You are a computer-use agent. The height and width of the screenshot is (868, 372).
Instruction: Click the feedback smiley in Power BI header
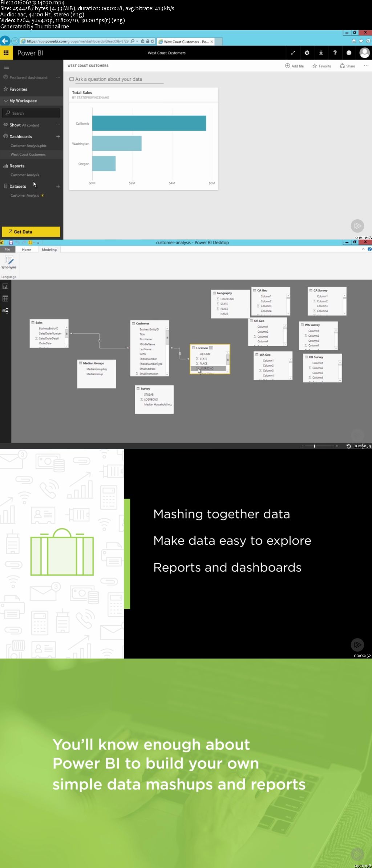[349, 53]
